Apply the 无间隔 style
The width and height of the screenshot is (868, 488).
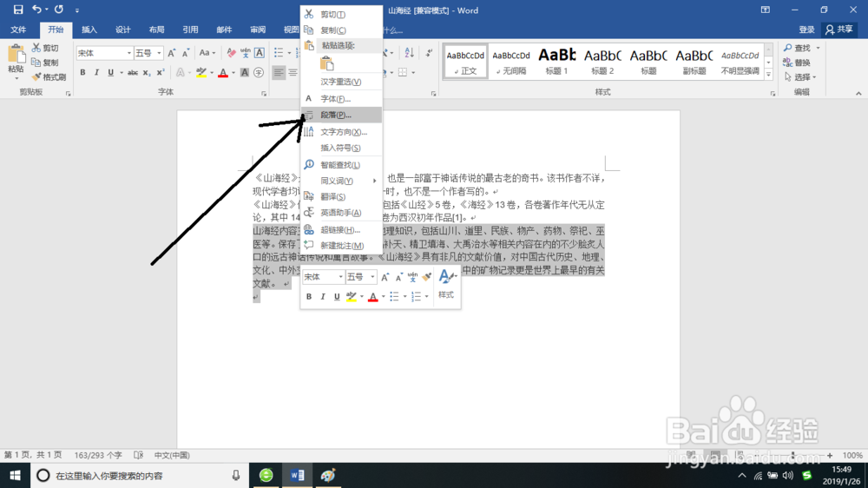[511, 61]
